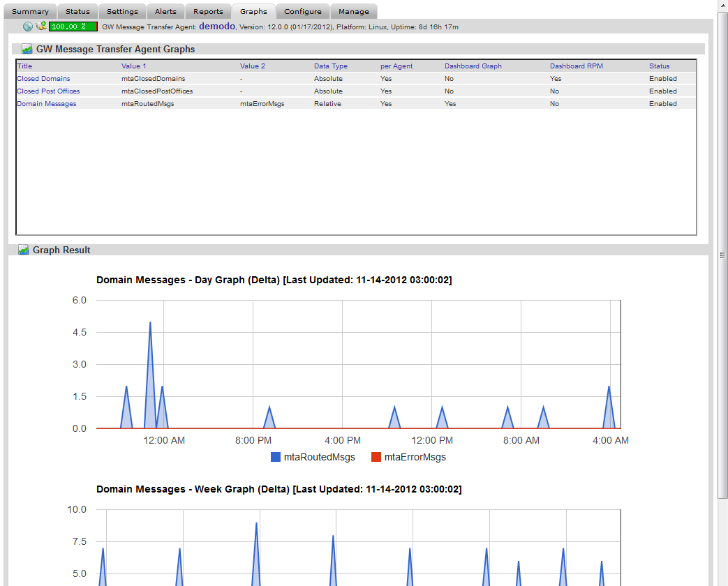Open the Summary tab

point(30,11)
